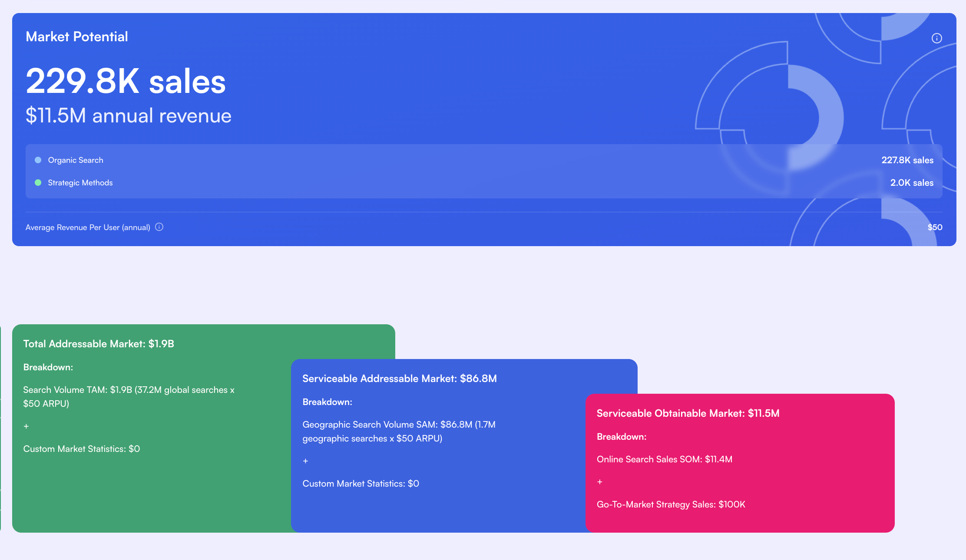Click the Strategic Methods green dot
This screenshot has width=966, height=560.
(x=38, y=183)
